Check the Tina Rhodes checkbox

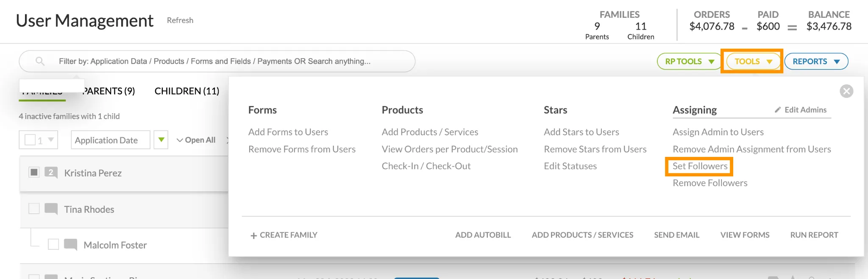click(x=34, y=209)
